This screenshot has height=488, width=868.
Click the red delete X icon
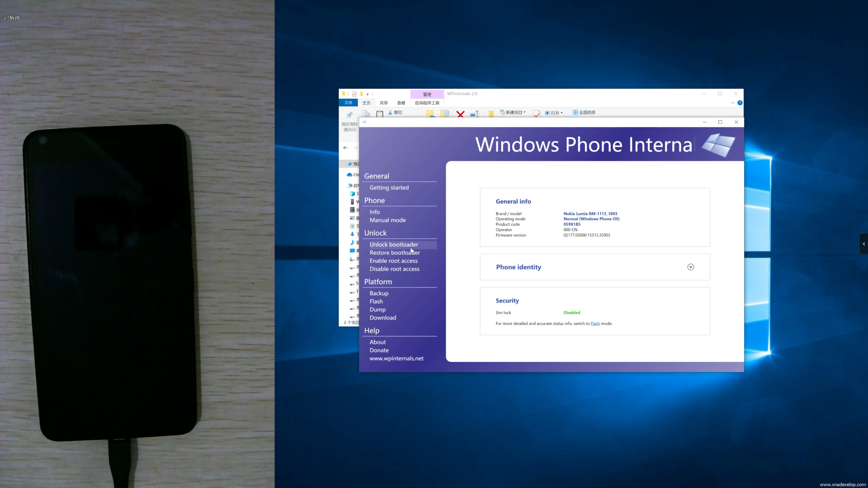pyautogui.click(x=460, y=114)
